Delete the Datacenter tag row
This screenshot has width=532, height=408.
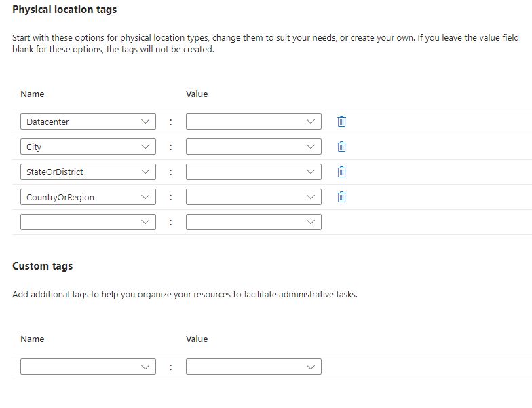tap(341, 122)
